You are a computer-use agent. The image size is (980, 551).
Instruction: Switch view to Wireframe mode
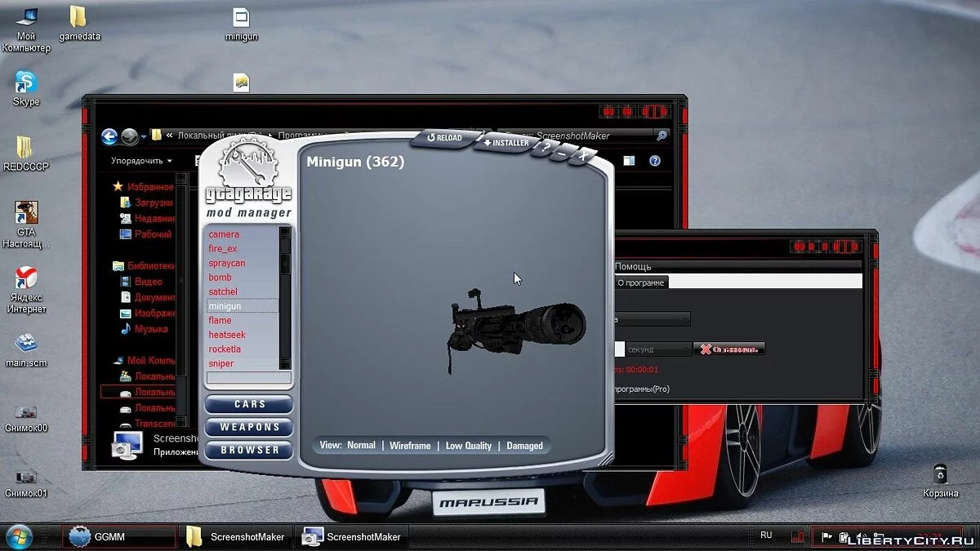pos(410,446)
